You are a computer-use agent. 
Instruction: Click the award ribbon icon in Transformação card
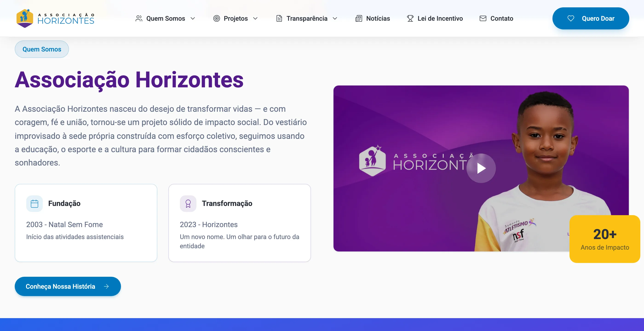coord(188,204)
